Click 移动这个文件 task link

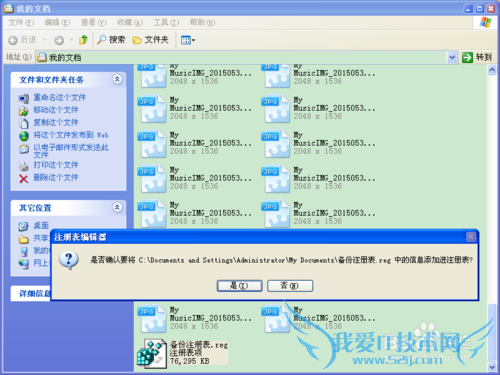pos(56,110)
